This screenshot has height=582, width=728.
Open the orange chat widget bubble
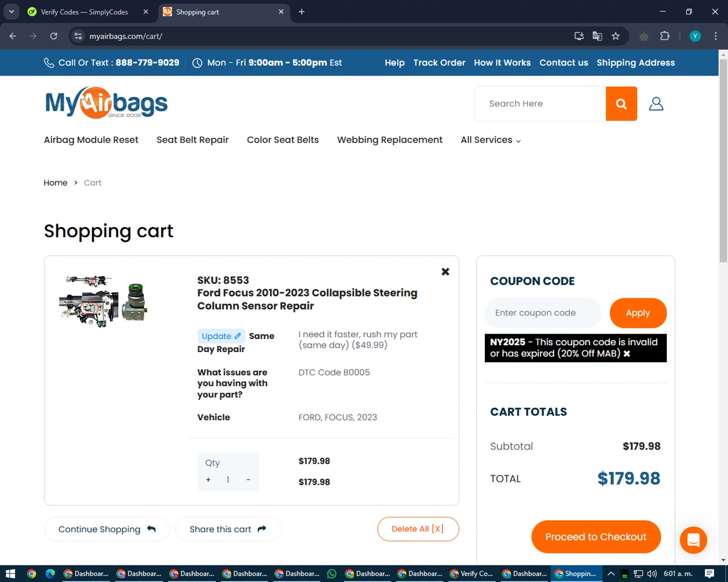(693, 540)
